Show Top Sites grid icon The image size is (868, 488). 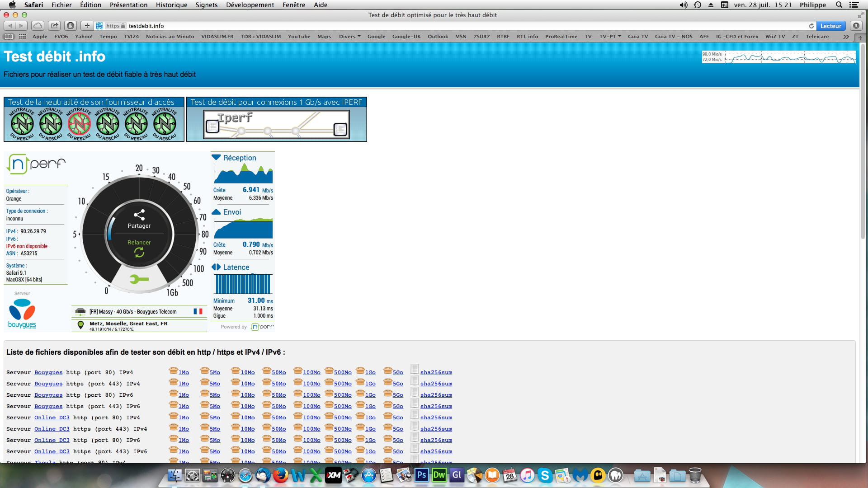tap(22, 37)
